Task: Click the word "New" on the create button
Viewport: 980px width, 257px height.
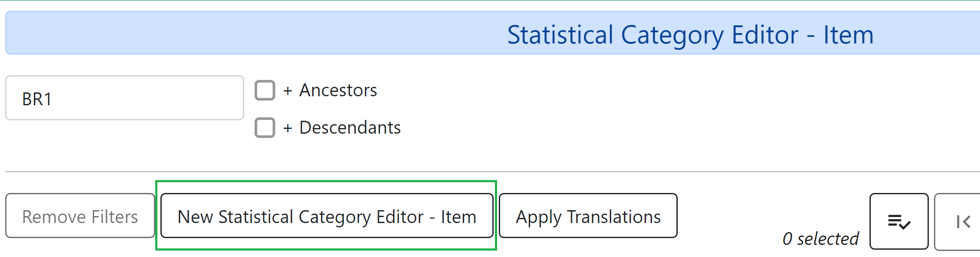Action: coord(195,217)
